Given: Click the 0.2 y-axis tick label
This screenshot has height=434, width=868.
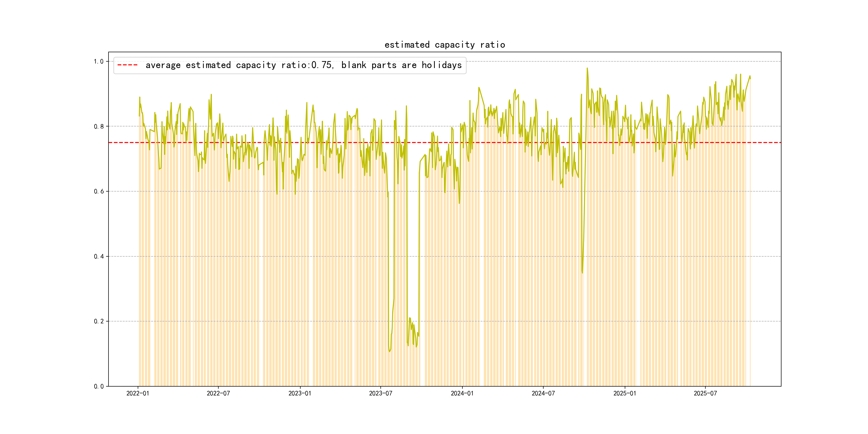Looking at the screenshot, I should click(98, 321).
